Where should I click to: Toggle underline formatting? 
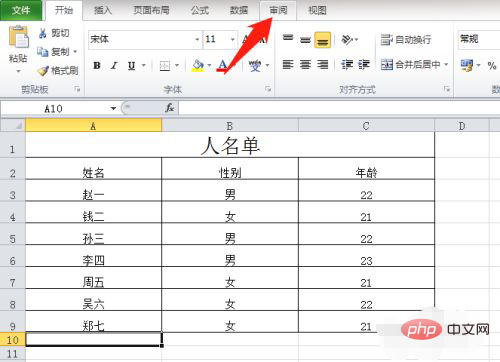pos(132,66)
